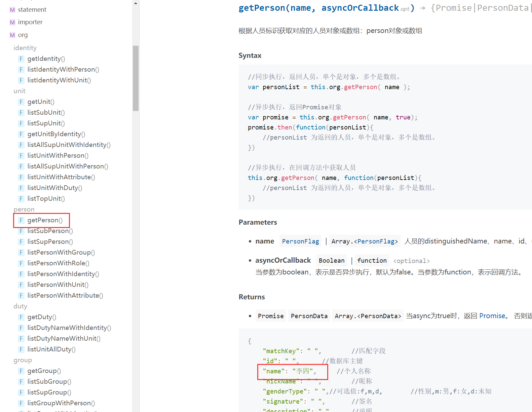
Task: Click the F icon next to listPersonWithUnit()
Action: coord(21,285)
